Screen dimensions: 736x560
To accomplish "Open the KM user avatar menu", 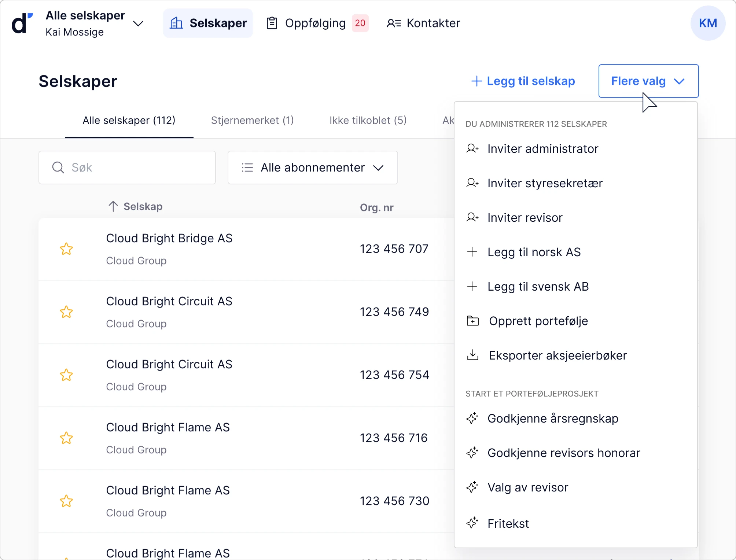I will (x=708, y=23).
